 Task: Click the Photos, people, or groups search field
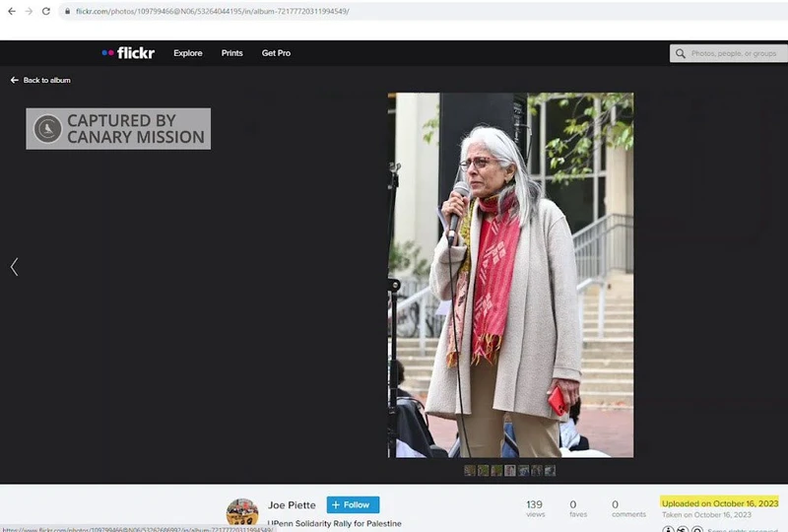pyautogui.click(x=734, y=53)
